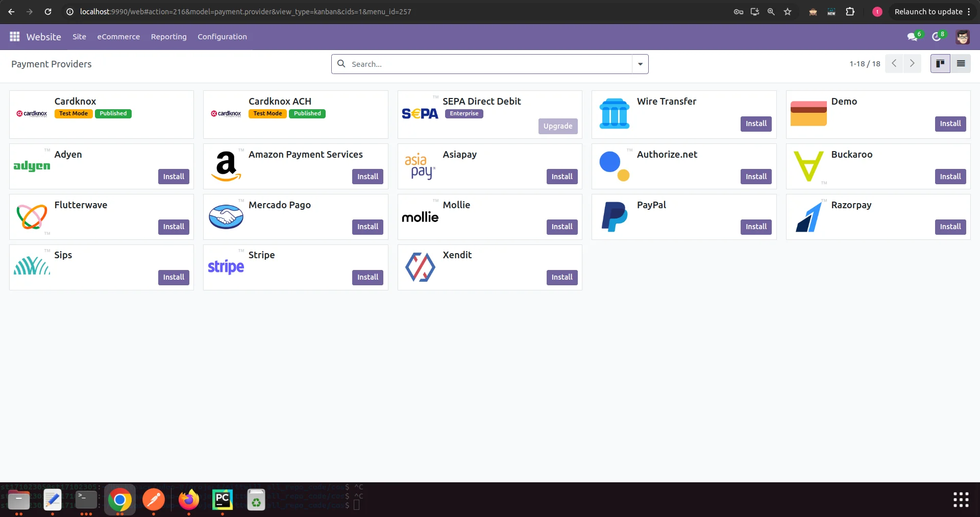
Task: Install the Flutterwave provider
Action: click(x=174, y=227)
